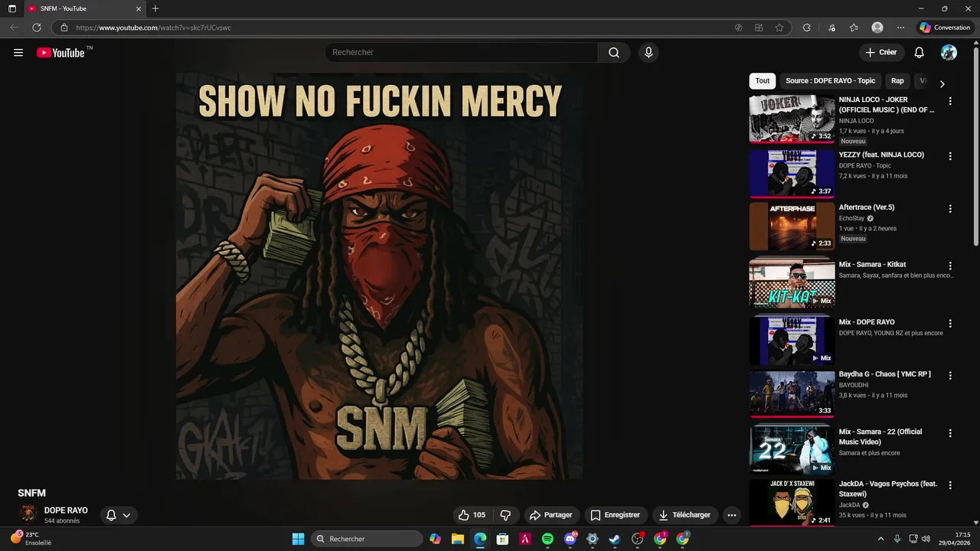Switch to the SNFM - YouTube browser tab
Image resolution: width=980 pixels, height=551 pixels.
coord(84,8)
